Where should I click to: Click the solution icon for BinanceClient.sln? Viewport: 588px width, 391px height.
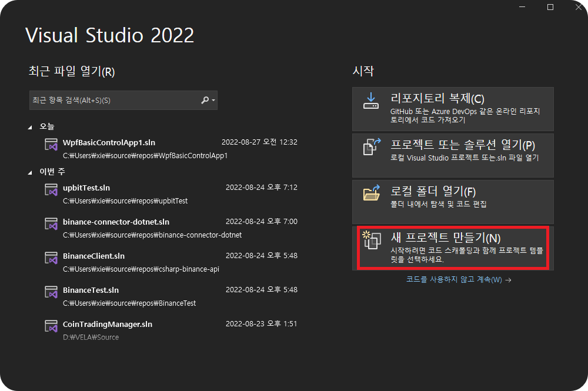pos(51,258)
